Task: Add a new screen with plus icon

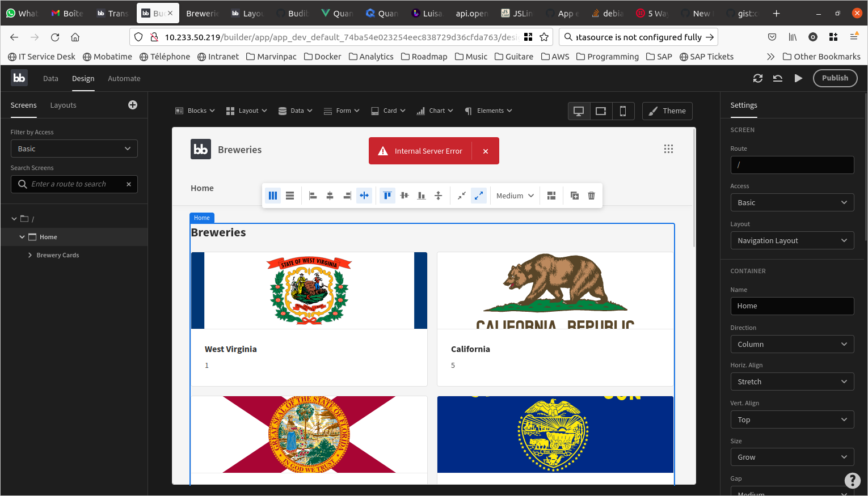Action: pos(133,105)
